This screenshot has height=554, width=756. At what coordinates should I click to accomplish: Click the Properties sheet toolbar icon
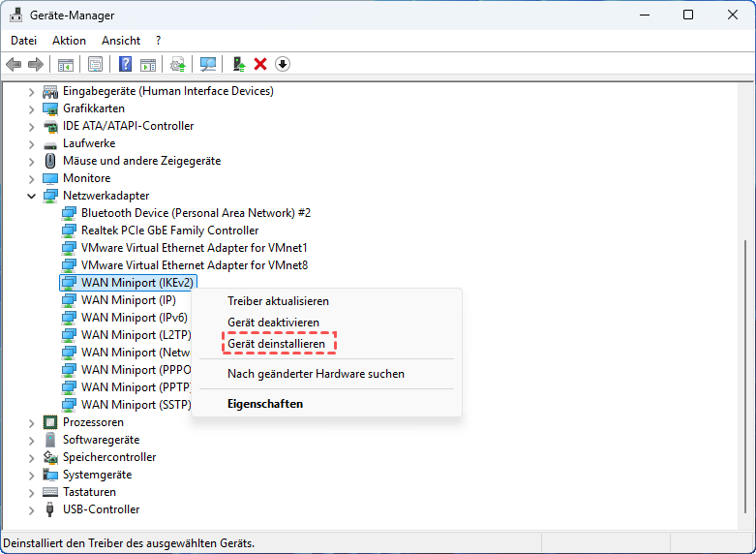95,64
